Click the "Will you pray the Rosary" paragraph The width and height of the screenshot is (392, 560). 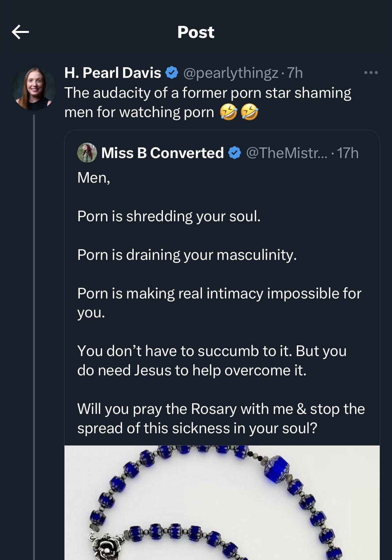(x=221, y=418)
